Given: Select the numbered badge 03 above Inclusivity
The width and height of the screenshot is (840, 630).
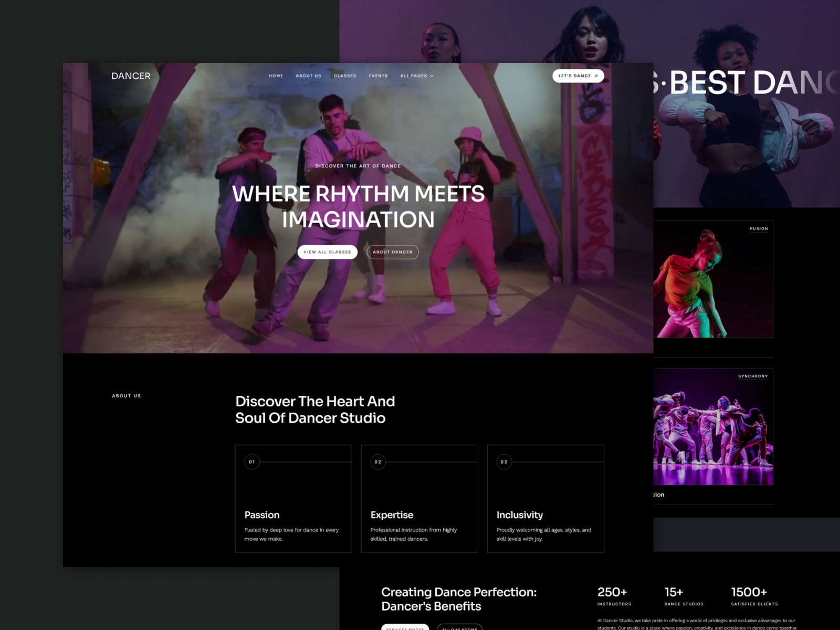Looking at the screenshot, I should pyautogui.click(x=505, y=463).
